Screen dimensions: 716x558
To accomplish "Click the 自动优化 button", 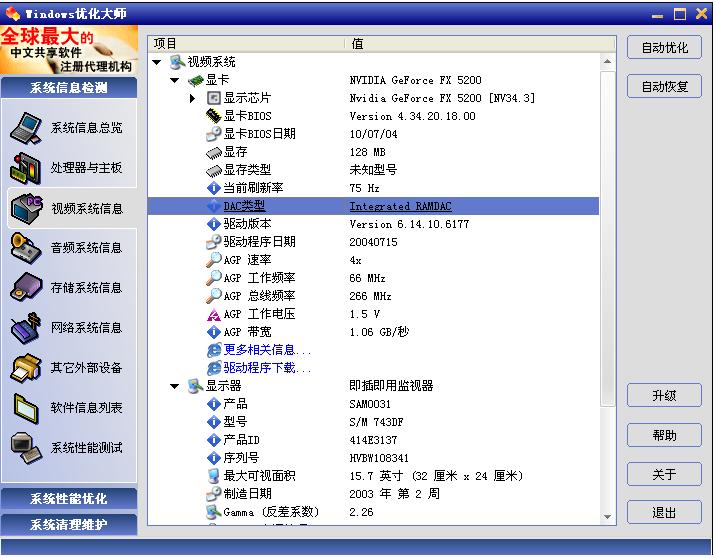I will [664, 47].
